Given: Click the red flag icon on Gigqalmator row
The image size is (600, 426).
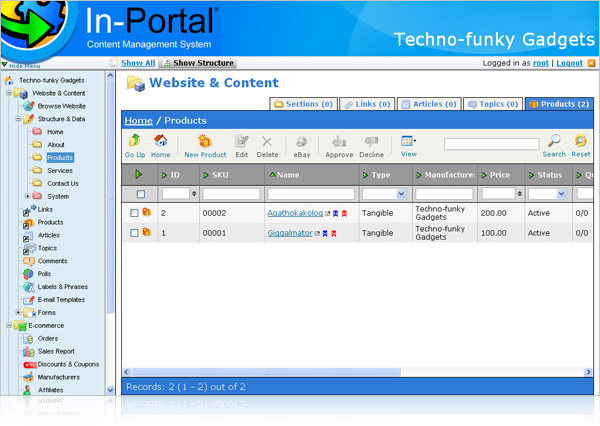Looking at the screenshot, I should pyautogui.click(x=334, y=233).
